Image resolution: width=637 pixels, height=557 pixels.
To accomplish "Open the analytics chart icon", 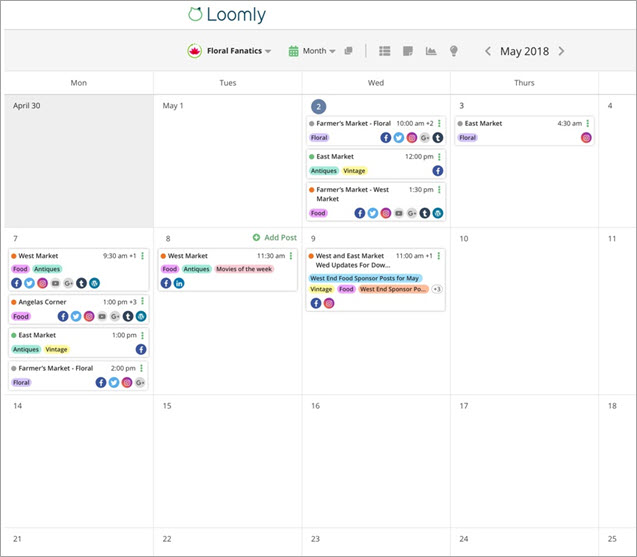I will click(431, 51).
